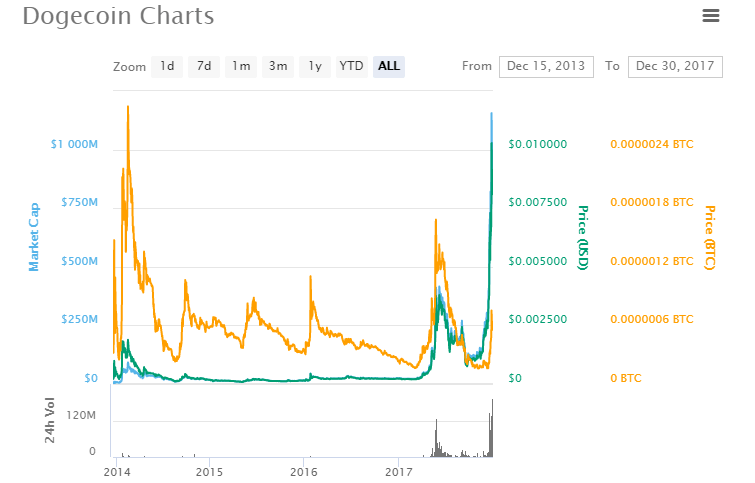
Task: Click the From label text
Action: click(477, 66)
